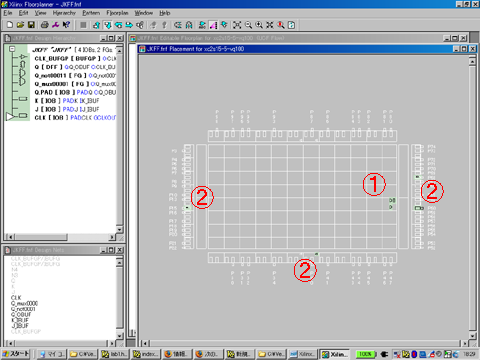Open the Hierarchy menu
The height and width of the screenshot is (360, 480).
point(64,13)
